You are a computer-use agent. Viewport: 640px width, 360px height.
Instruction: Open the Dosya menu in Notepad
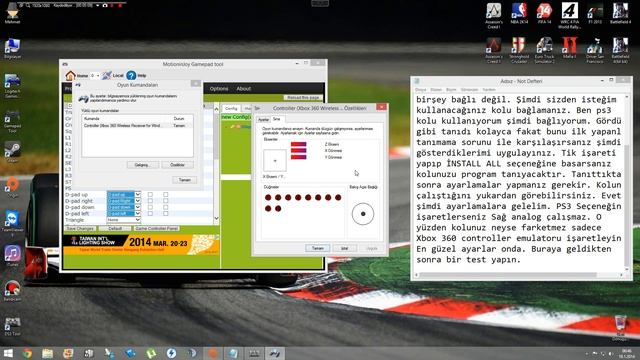[x=420, y=89]
